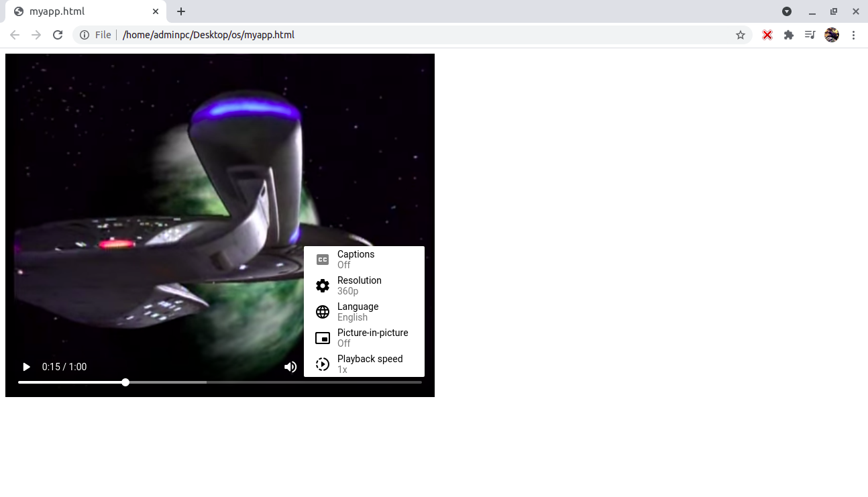Open the media controls icon

[810, 35]
